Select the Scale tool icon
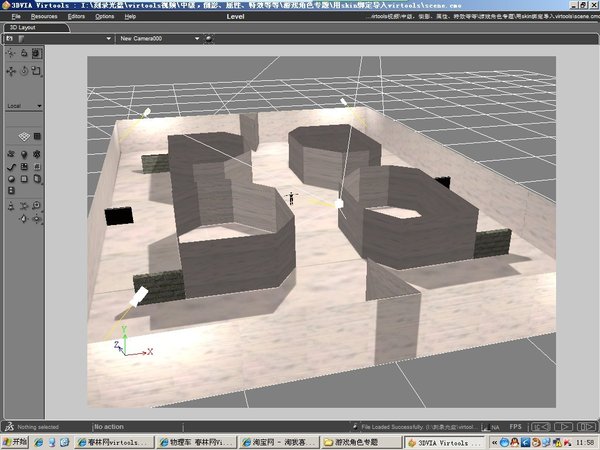 (x=37, y=71)
